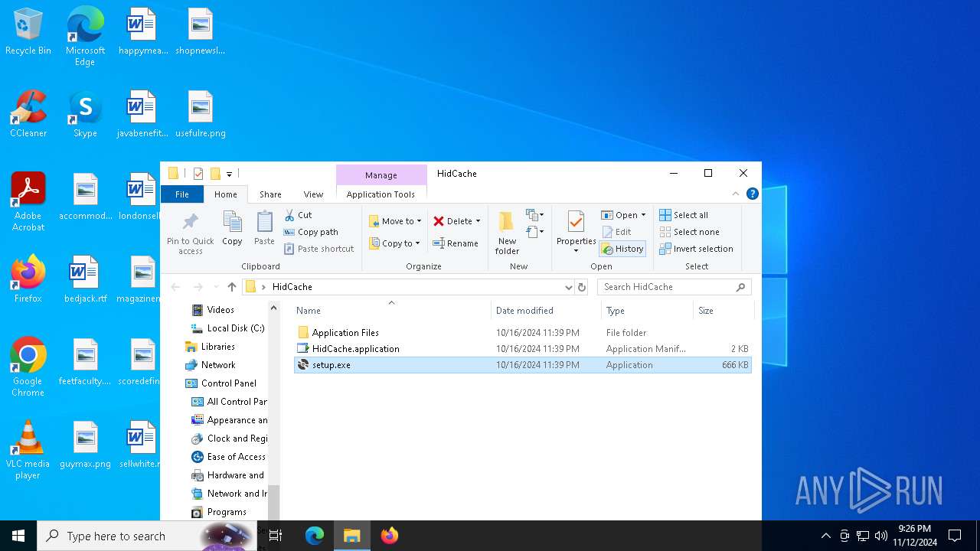This screenshot has height=551, width=980.
Task: Click the History button
Action: pyautogui.click(x=622, y=249)
